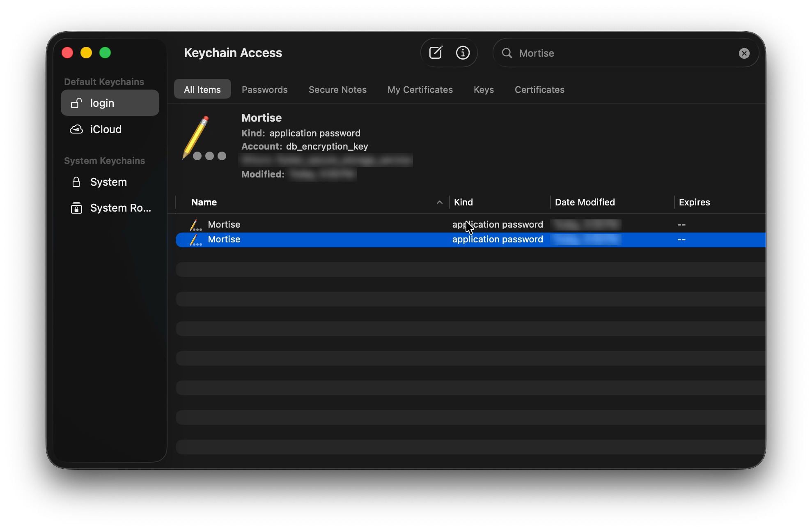Clear the Mortise search text
Viewport: 812px width, 530px height.
(x=744, y=53)
